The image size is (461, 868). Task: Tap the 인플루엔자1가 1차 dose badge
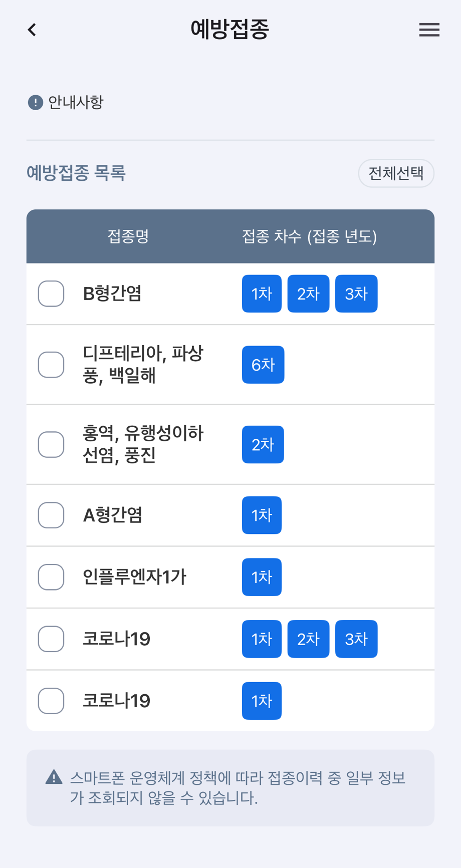(262, 577)
